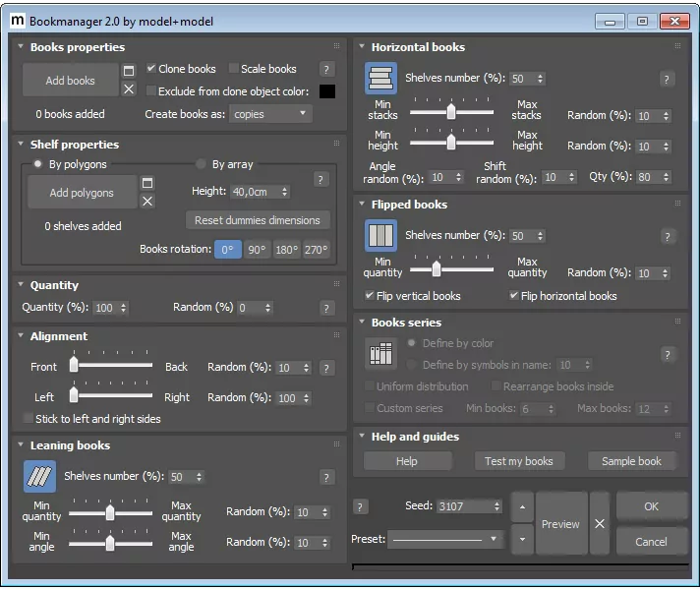Set books rotation to 90°
The width and height of the screenshot is (700, 590).
point(257,250)
